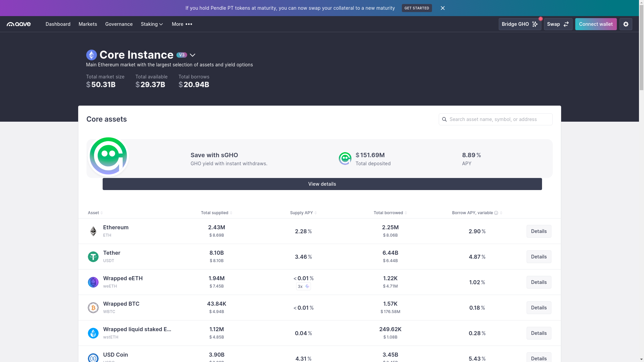Dismiss the Pendle PT announcement banner

(443, 8)
